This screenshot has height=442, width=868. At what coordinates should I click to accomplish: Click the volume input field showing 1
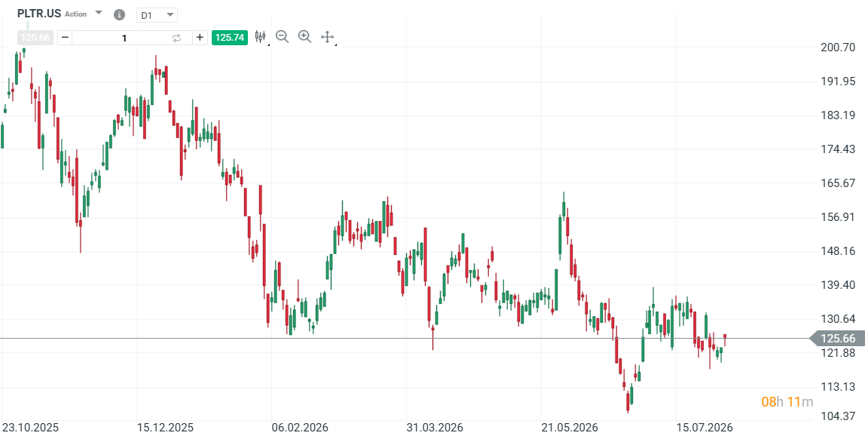pyautogui.click(x=124, y=38)
